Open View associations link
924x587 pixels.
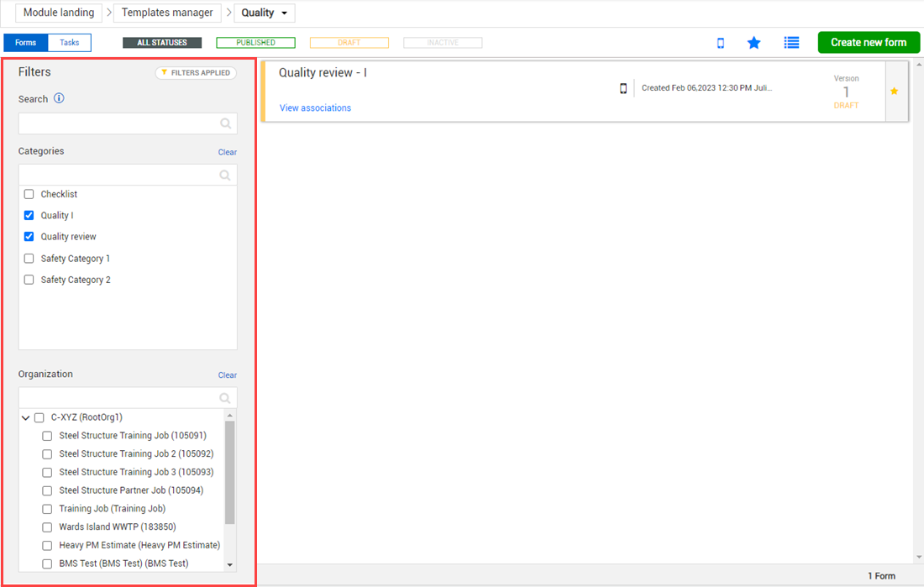pos(315,108)
